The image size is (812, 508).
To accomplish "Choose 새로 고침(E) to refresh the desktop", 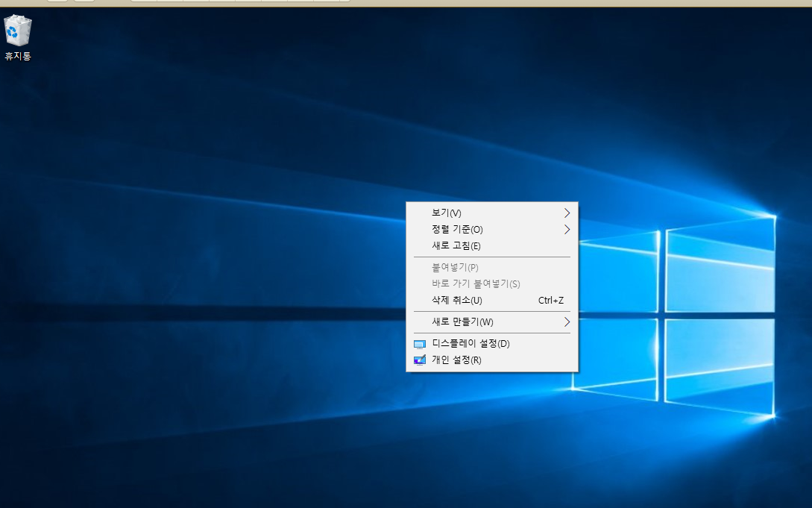I will [456, 246].
